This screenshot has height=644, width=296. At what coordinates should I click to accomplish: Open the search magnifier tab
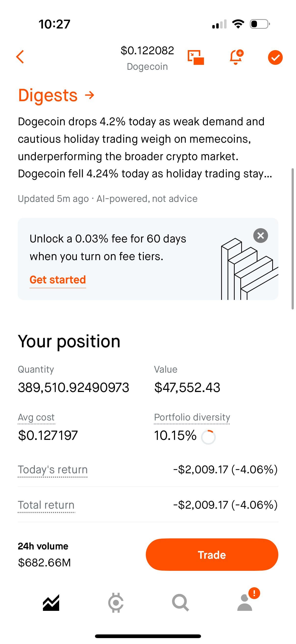pyautogui.click(x=180, y=602)
